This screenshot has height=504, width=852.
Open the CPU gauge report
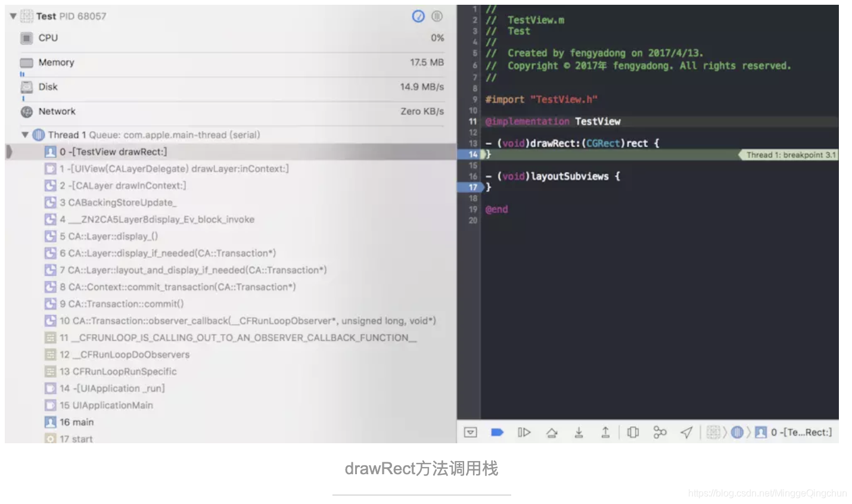click(231, 38)
